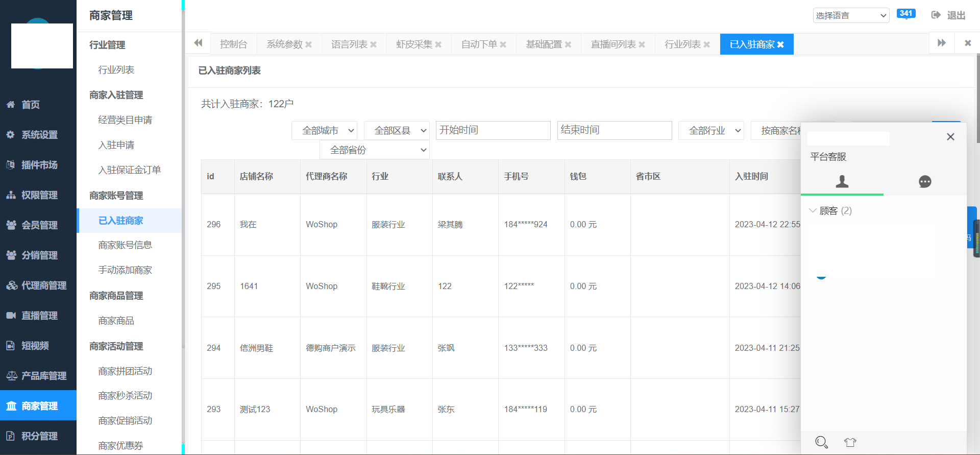Close the 虾皮采集 tab via its x
This screenshot has height=455, width=980.
click(x=438, y=45)
